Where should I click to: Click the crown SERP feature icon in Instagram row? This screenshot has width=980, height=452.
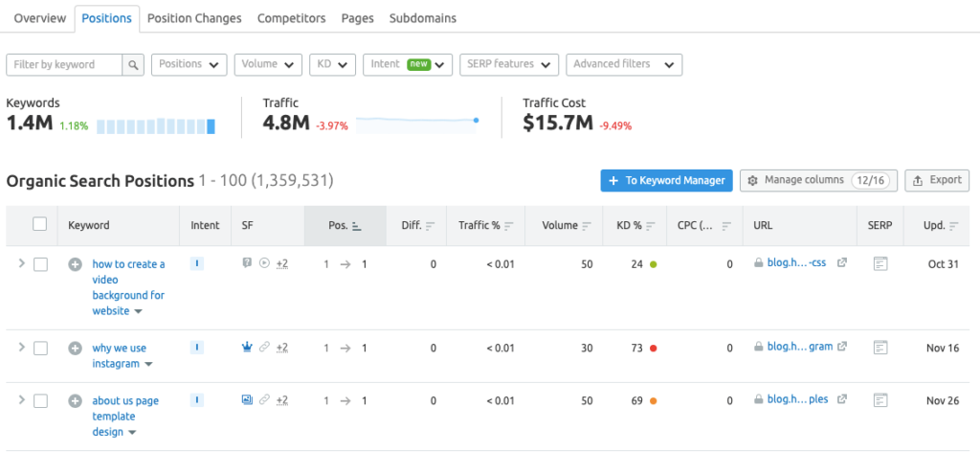247,348
